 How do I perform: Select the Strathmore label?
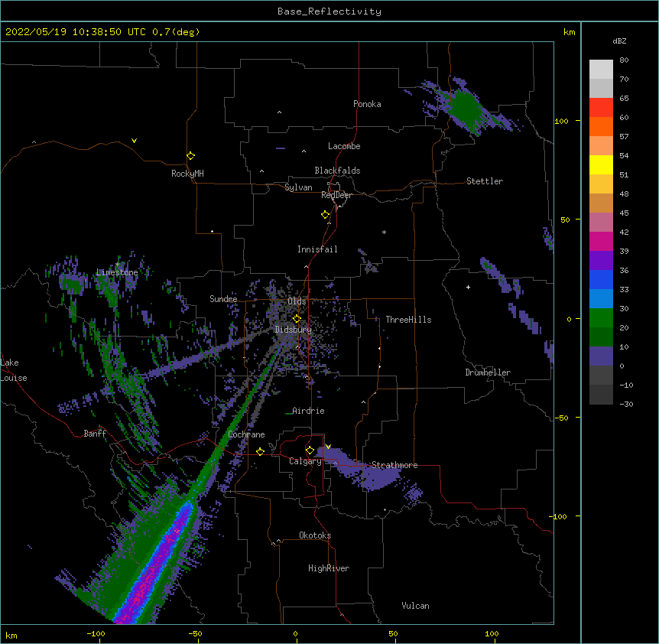click(394, 465)
